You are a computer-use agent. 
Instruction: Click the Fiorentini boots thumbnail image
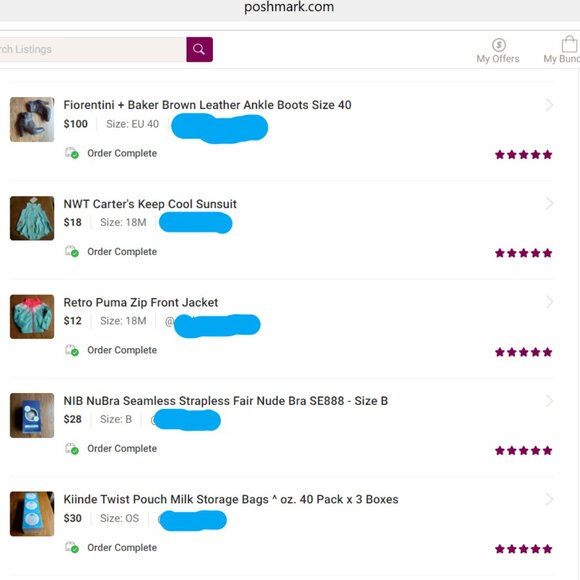(32, 119)
